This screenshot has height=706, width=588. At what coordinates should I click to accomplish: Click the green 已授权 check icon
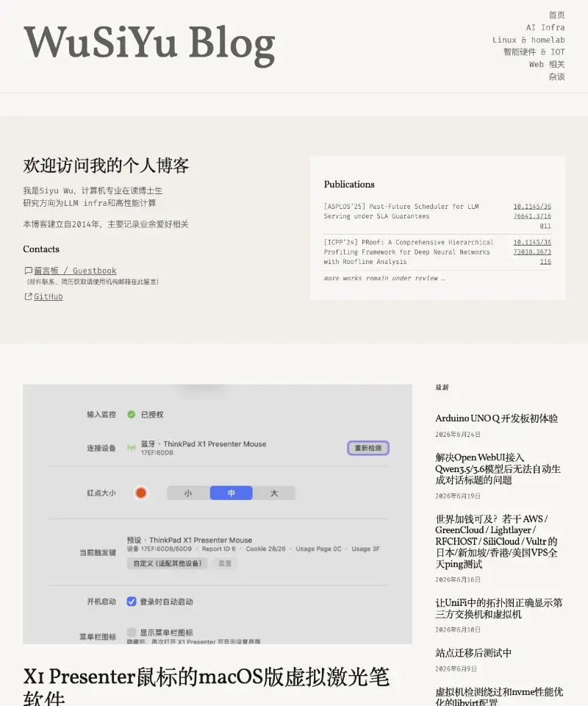pyautogui.click(x=132, y=414)
